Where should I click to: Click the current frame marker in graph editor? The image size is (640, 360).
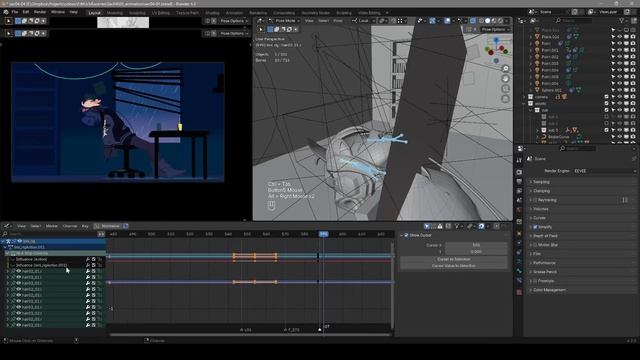324,234
